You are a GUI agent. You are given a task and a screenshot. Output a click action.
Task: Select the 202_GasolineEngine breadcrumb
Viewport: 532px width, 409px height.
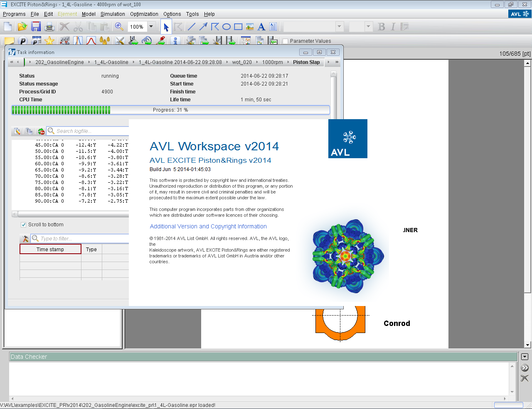(59, 62)
